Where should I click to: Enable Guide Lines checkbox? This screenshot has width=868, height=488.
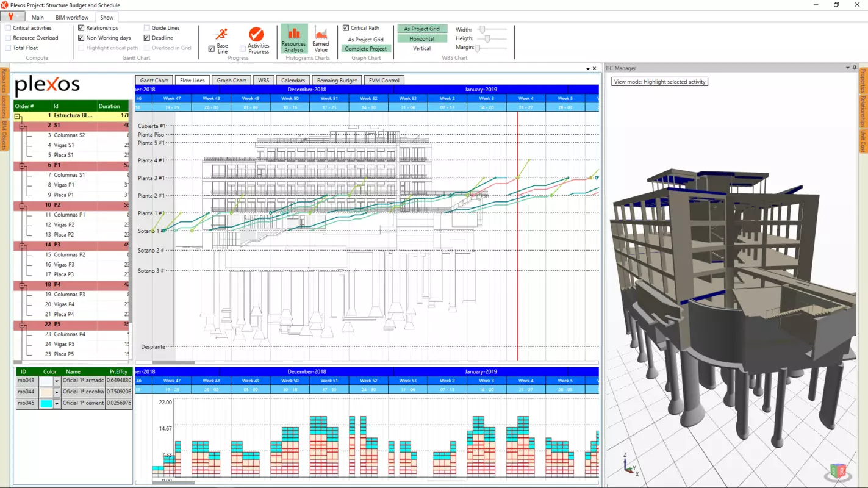pyautogui.click(x=146, y=28)
